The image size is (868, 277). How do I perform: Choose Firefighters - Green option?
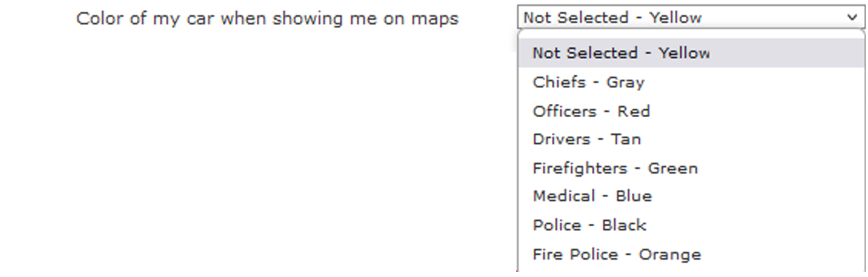(691, 168)
